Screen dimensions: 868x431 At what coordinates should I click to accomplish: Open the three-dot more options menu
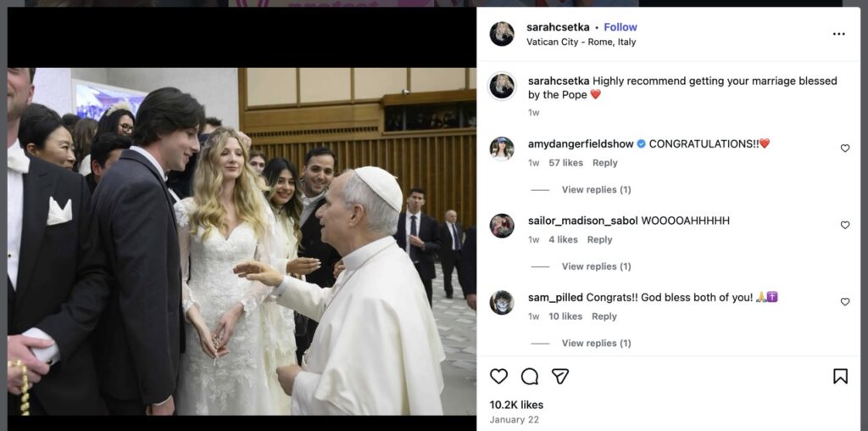(838, 34)
